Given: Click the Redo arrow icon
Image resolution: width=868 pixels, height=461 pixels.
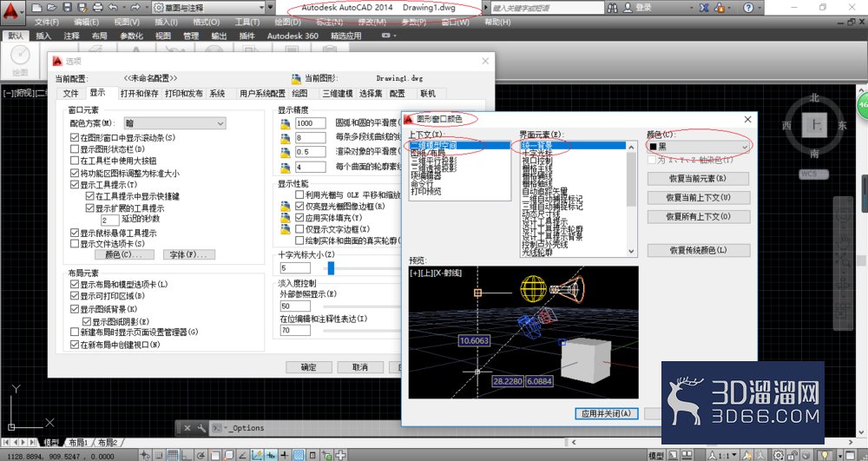Looking at the screenshot, I should coord(135,8).
